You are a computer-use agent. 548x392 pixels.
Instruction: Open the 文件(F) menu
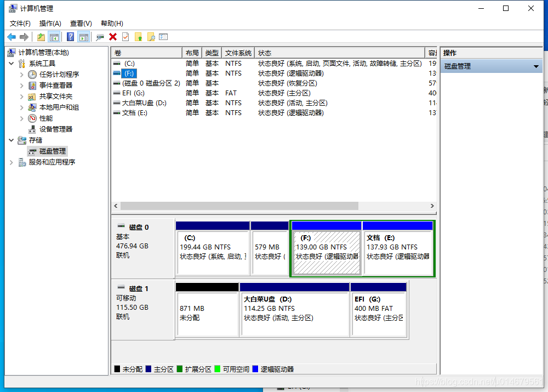pyautogui.click(x=20, y=24)
